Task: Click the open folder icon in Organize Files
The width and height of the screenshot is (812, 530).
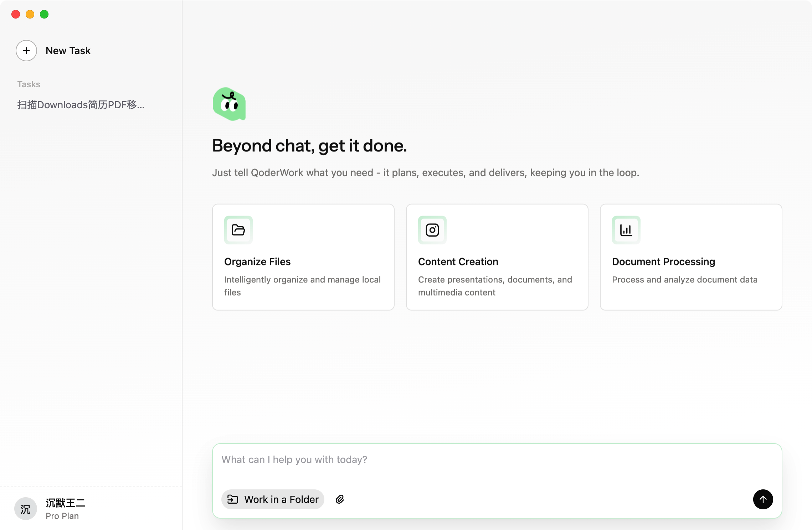Action: 238,230
